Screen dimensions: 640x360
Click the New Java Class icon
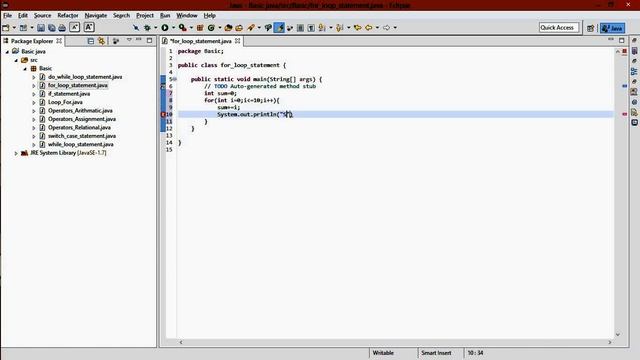[x=211, y=28]
